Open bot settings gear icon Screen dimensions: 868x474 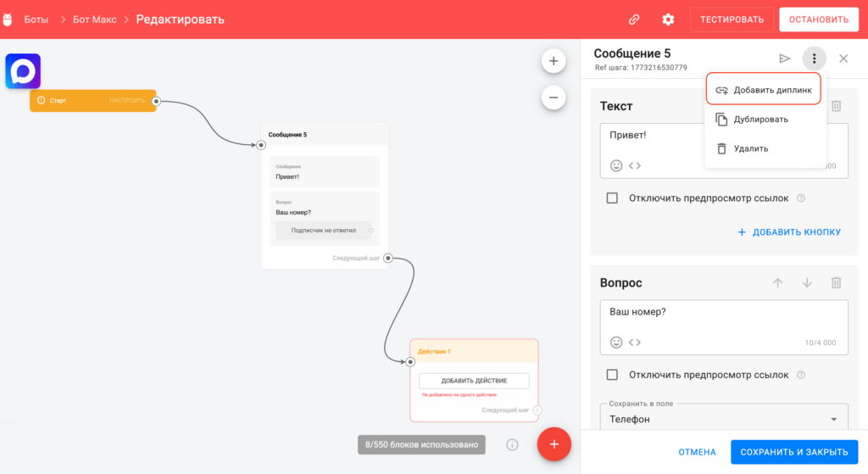(x=668, y=20)
